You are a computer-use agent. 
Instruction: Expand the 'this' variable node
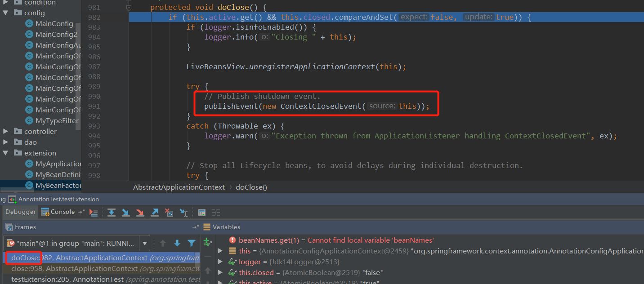pos(220,251)
